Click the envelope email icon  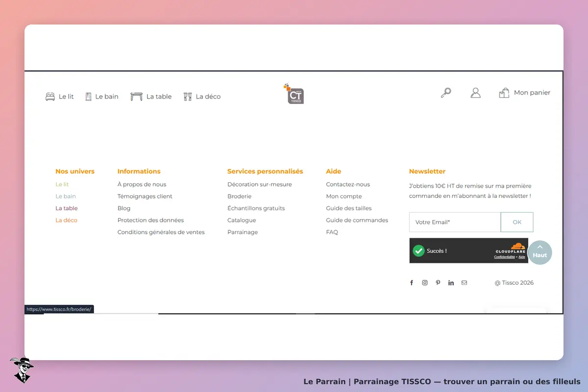pos(464,283)
